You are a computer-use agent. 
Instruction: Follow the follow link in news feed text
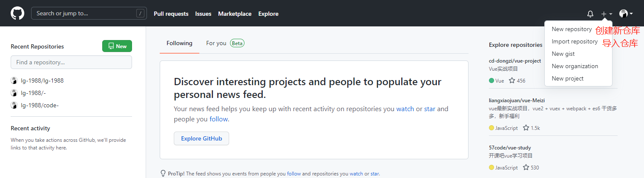(x=218, y=119)
